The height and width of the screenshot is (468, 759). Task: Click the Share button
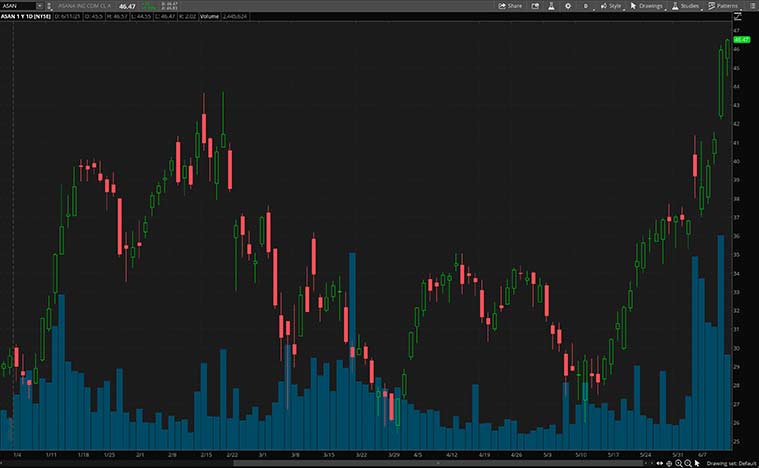[x=510, y=6]
